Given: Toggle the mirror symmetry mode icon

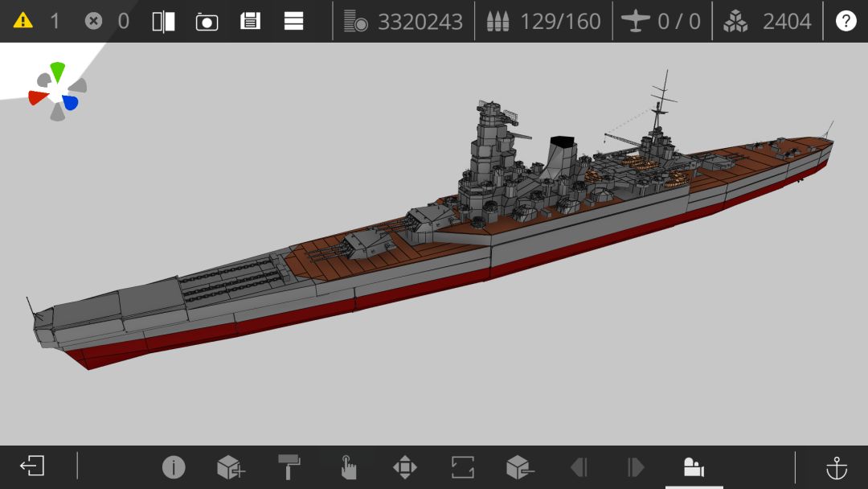Looking at the screenshot, I should (164, 22).
